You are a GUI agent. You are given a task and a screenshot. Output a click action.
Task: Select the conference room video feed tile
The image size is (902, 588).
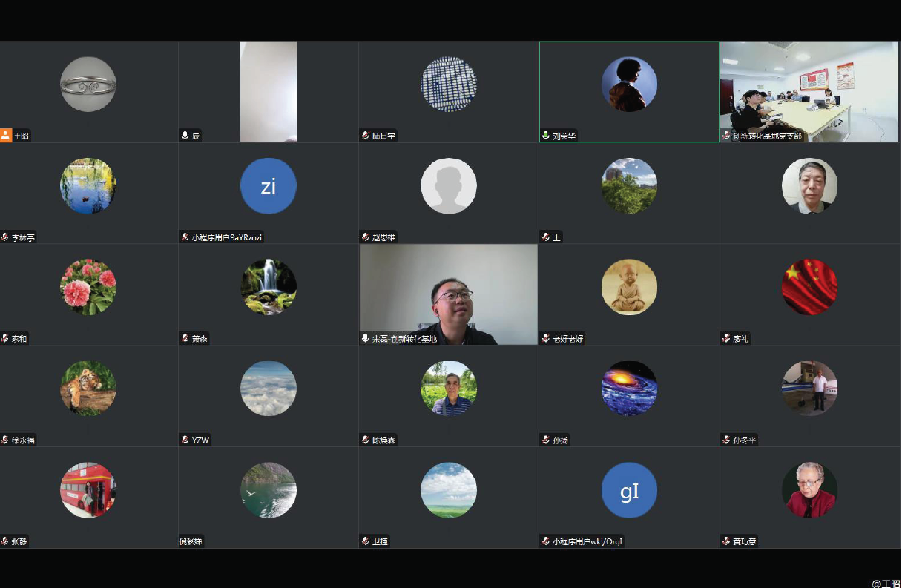tap(809, 90)
